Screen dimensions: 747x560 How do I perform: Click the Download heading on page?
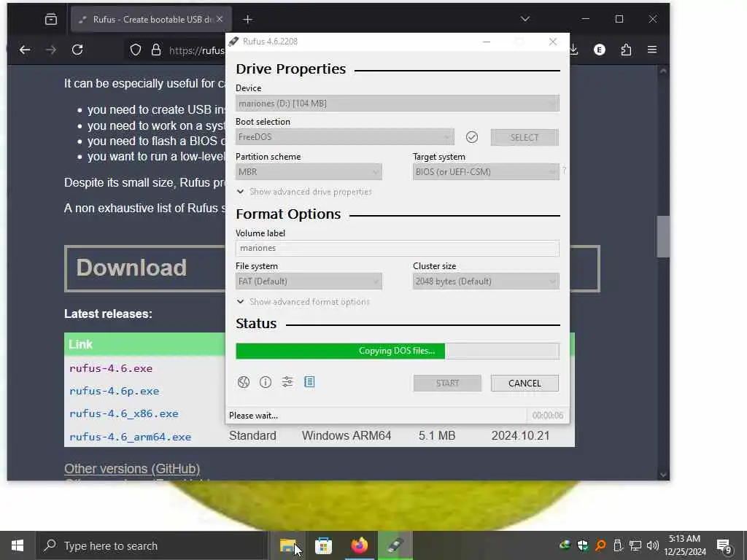click(x=131, y=268)
